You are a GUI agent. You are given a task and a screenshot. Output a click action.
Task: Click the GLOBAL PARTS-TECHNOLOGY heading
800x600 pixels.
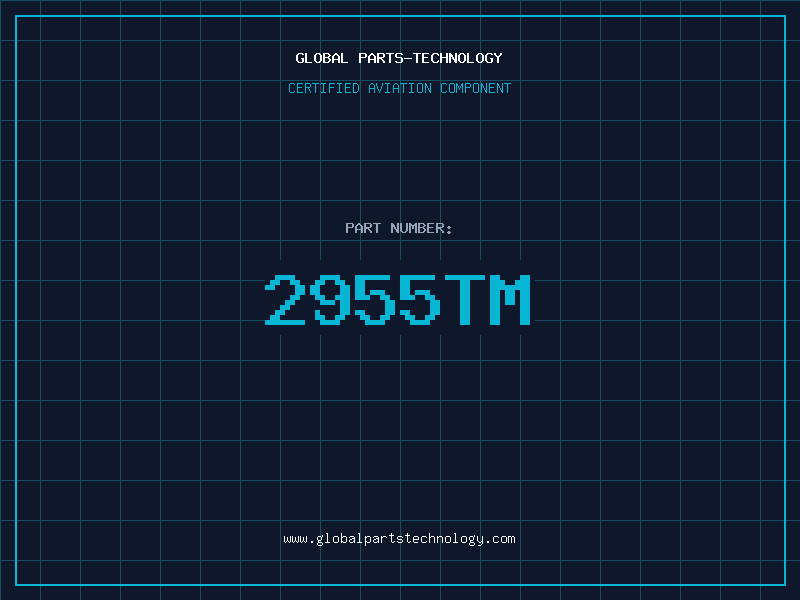point(399,58)
